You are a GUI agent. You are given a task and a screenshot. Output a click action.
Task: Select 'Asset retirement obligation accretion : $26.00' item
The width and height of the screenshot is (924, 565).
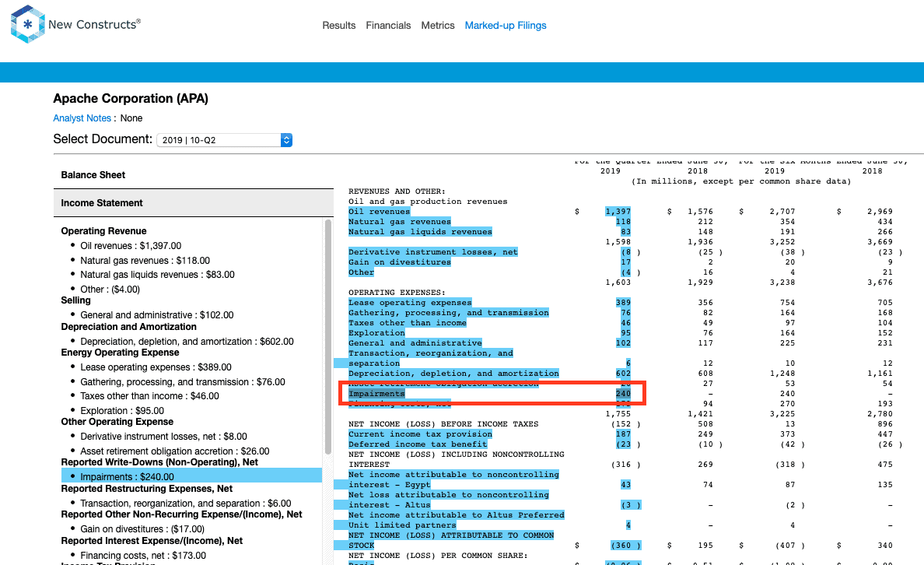click(175, 451)
